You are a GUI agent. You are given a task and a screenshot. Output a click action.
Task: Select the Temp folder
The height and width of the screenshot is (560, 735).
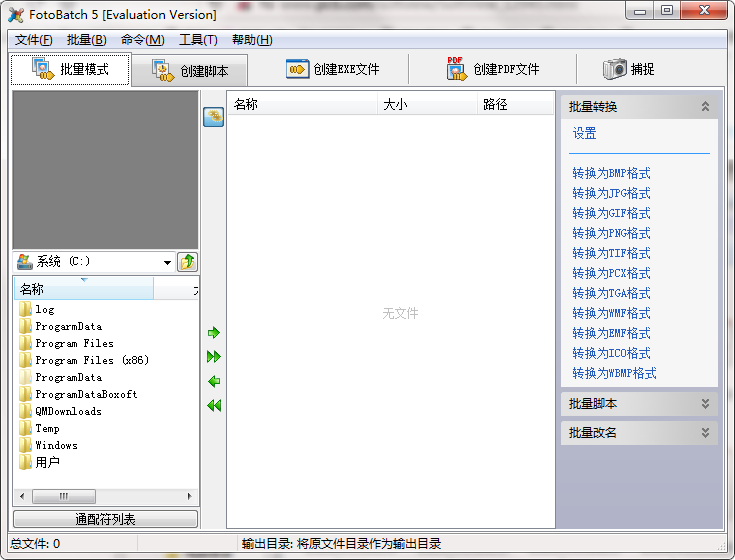[x=39, y=428]
